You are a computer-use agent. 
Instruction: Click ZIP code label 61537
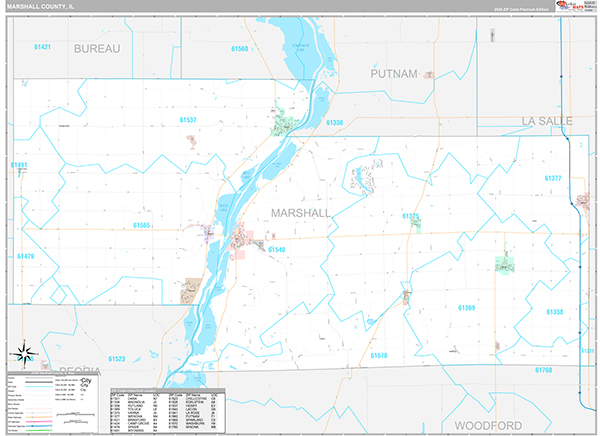pos(188,120)
